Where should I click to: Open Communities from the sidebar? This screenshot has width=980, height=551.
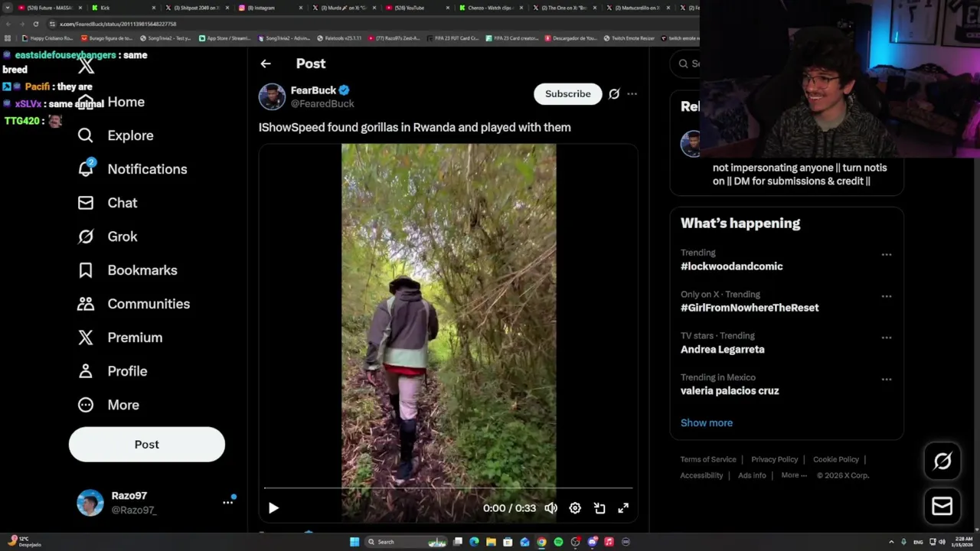click(133, 304)
